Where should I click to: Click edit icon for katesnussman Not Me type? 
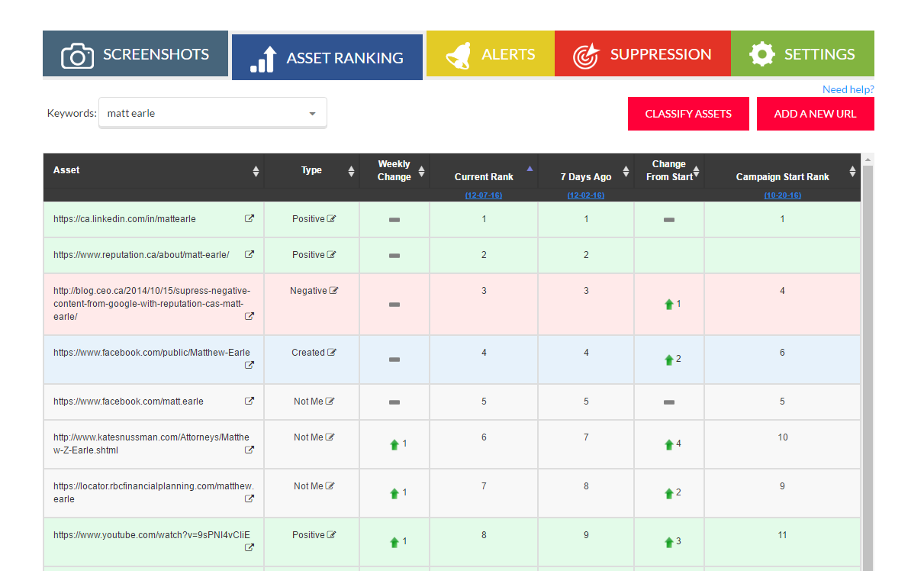click(330, 437)
